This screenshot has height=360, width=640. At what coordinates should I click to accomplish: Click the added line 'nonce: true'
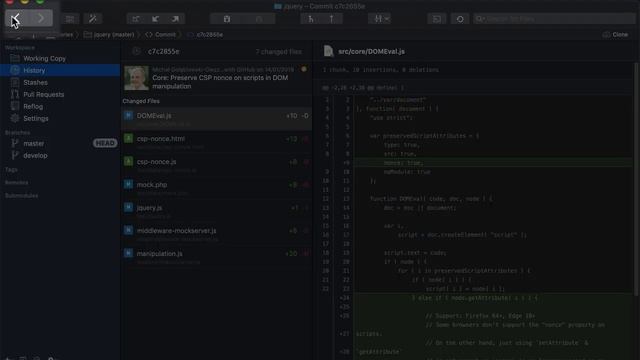(x=493, y=163)
